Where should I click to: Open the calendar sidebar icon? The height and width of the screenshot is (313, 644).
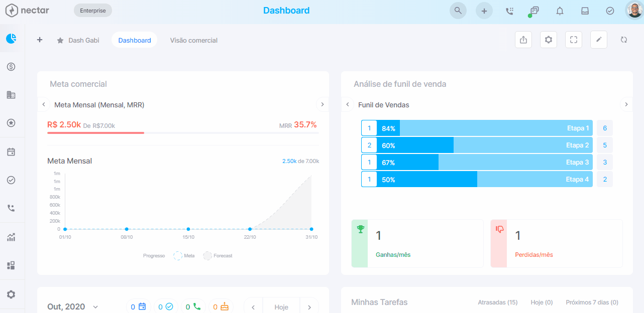11,151
